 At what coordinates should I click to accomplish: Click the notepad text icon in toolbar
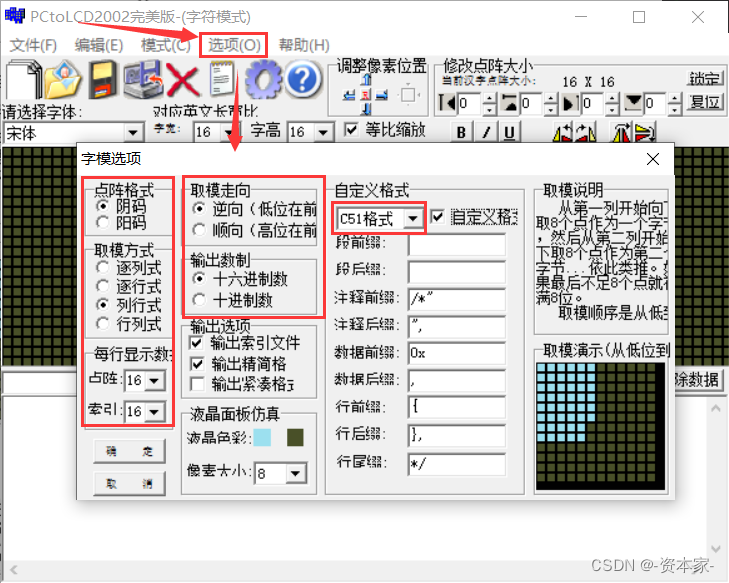[x=222, y=78]
